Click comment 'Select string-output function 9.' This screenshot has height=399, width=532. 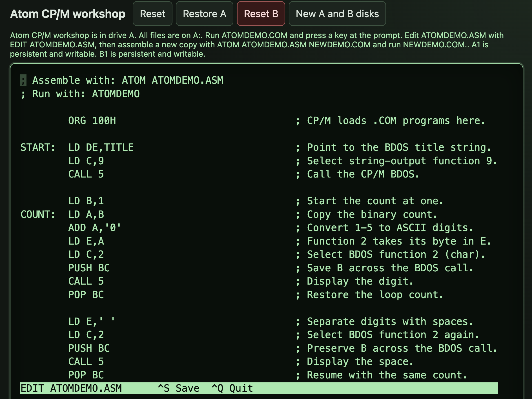(402, 161)
